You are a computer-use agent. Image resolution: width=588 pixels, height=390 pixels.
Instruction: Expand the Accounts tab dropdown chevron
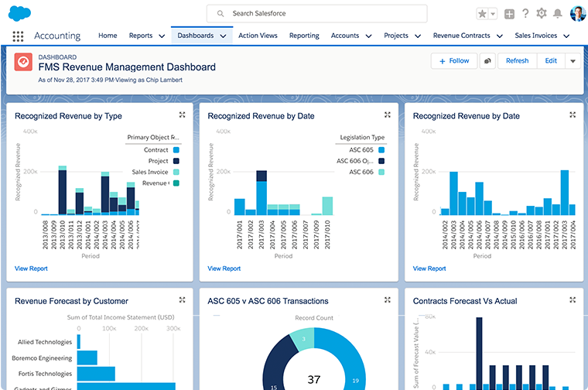pyautogui.click(x=368, y=36)
